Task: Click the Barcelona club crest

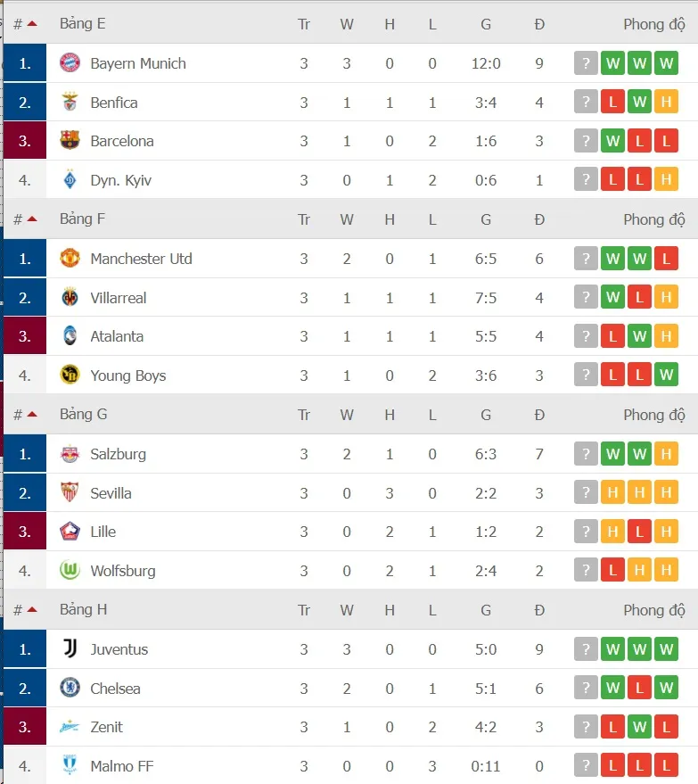Action: pos(70,141)
